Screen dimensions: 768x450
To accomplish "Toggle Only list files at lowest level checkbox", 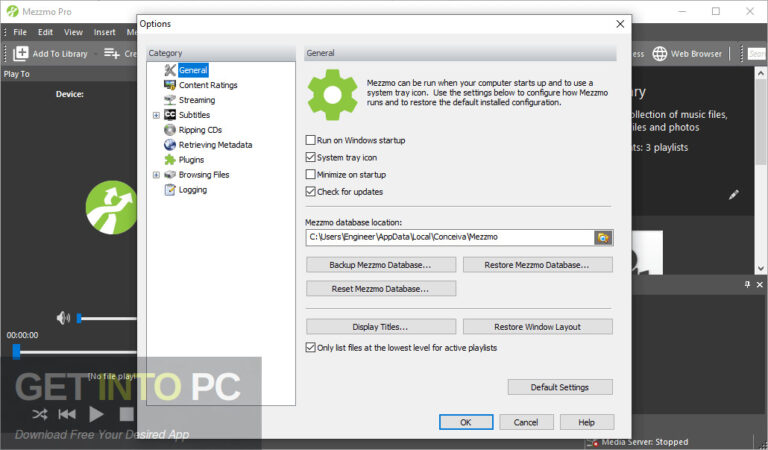I will click(311, 348).
